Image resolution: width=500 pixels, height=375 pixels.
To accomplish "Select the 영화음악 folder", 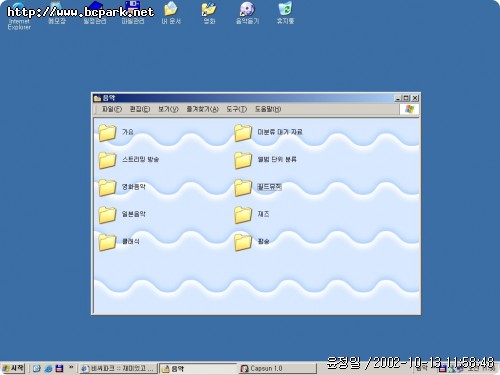I will pos(122,187).
